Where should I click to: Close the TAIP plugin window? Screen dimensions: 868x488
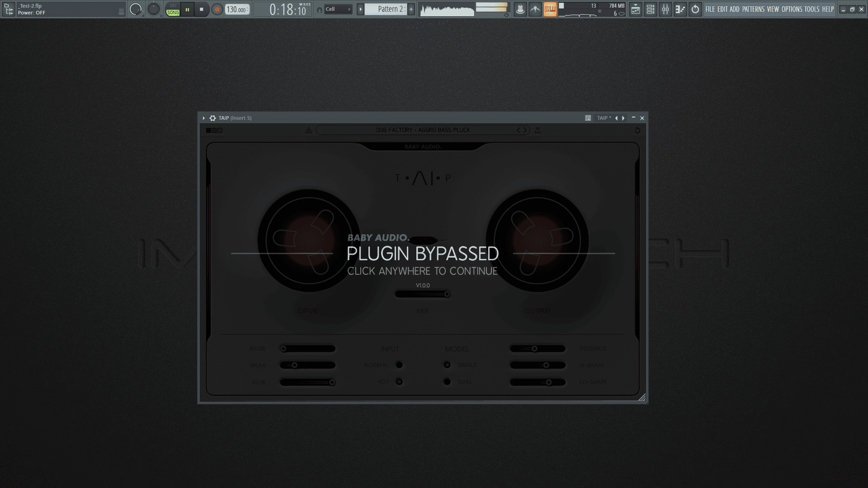click(x=642, y=118)
